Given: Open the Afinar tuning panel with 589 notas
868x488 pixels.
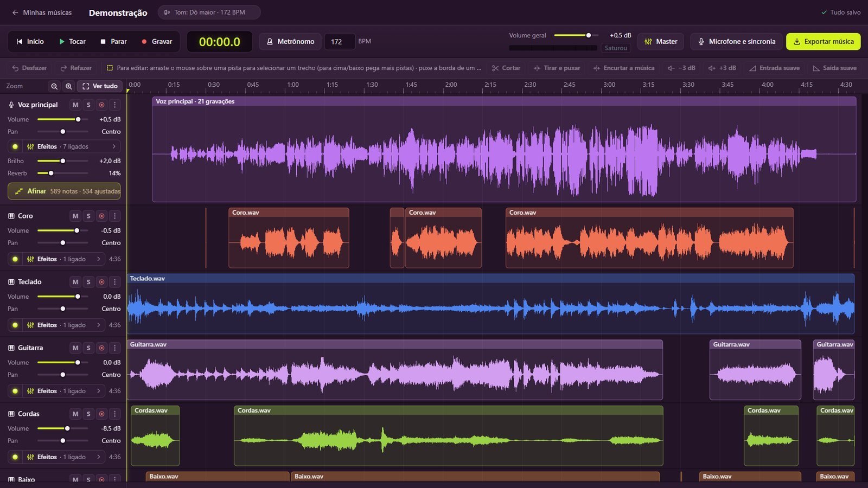Looking at the screenshot, I should pyautogui.click(x=64, y=191).
